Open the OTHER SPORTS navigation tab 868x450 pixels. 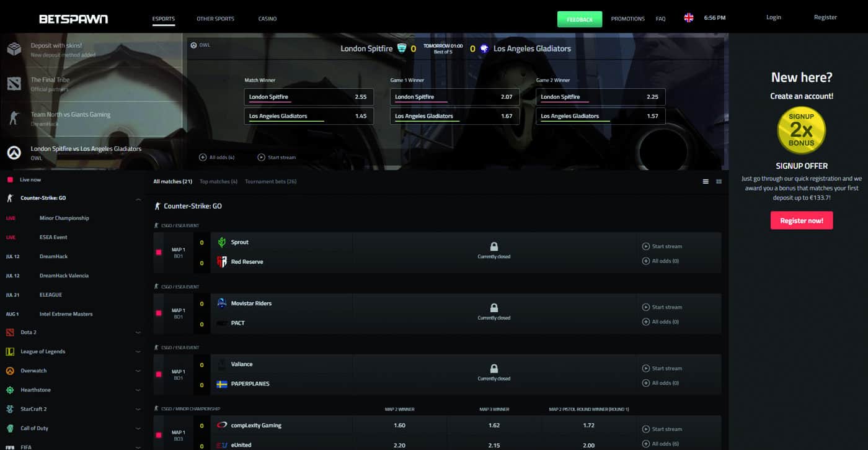[215, 19]
